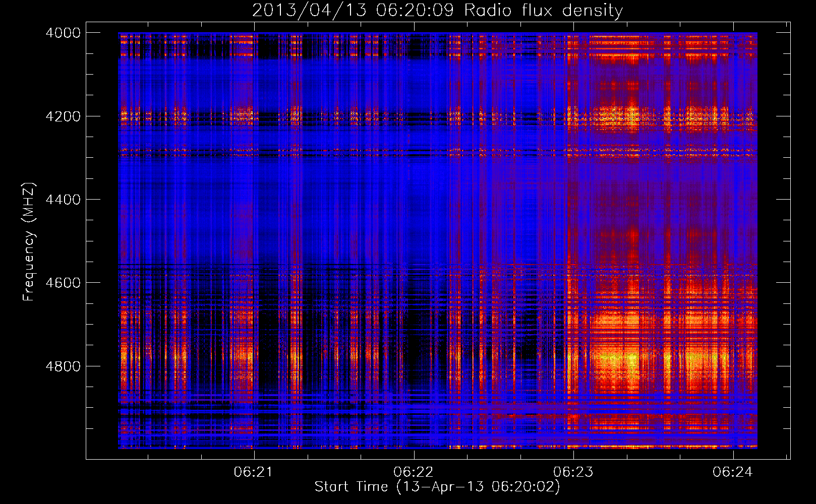The width and height of the screenshot is (816, 504).
Task: Click the 06:23 time axis label
Action: (x=573, y=472)
